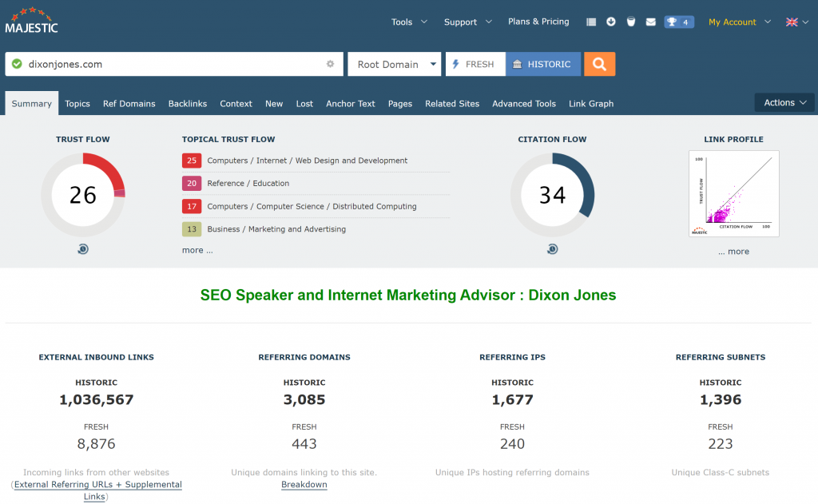This screenshot has width=818, height=504.
Task: Click the Majestic logo
Action: 31,21
